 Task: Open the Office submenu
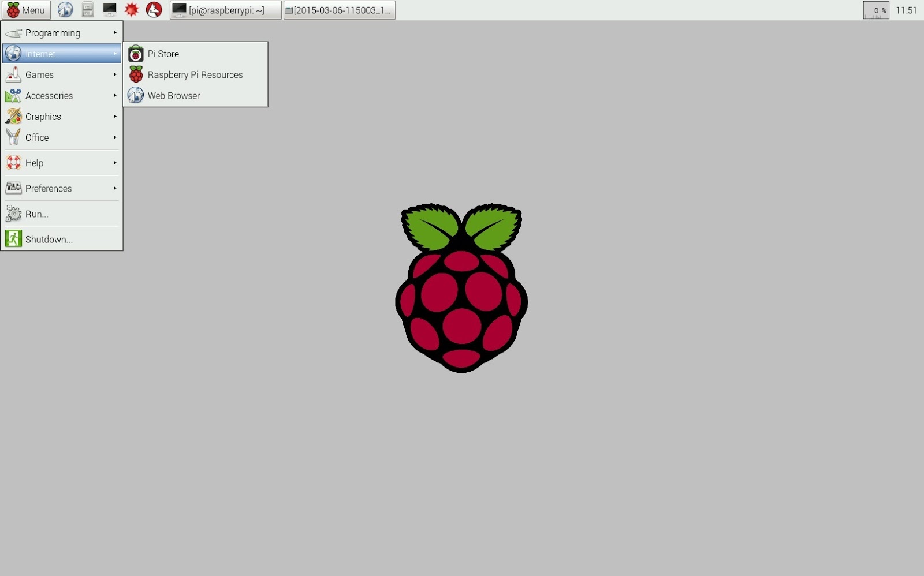tap(37, 137)
